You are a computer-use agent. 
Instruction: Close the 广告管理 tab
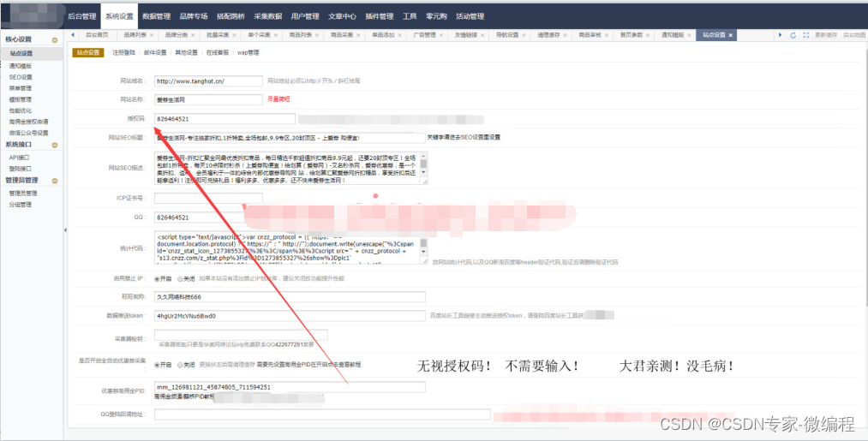[x=441, y=35]
